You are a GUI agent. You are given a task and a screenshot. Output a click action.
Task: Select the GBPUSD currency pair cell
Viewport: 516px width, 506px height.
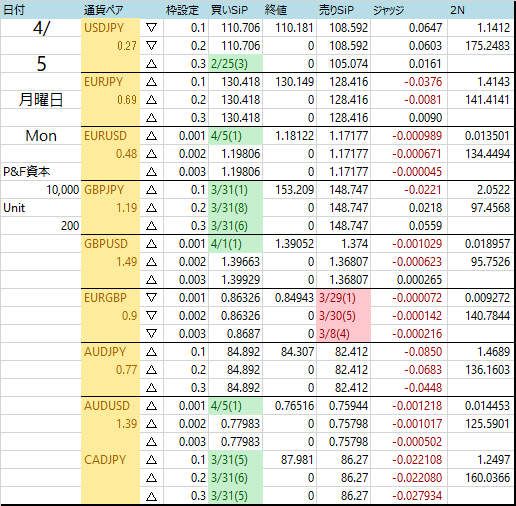coord(110,244)
